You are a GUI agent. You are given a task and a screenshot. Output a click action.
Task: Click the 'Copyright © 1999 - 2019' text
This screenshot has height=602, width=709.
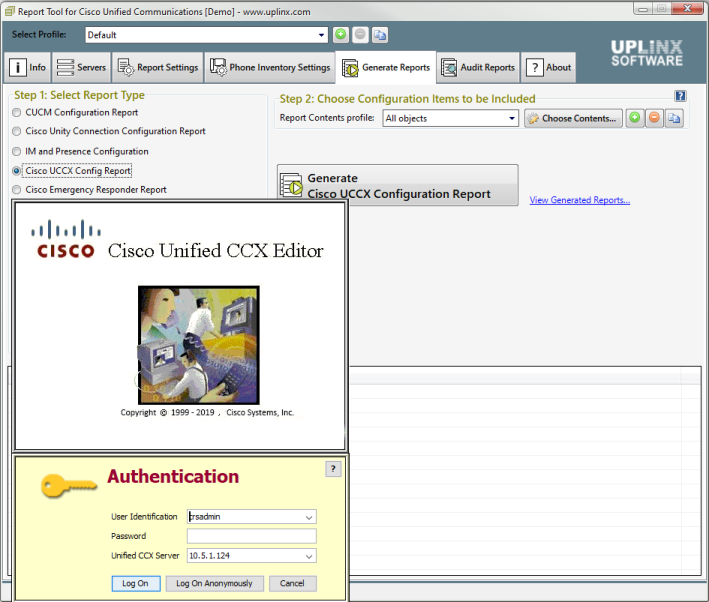pos(167,412)
